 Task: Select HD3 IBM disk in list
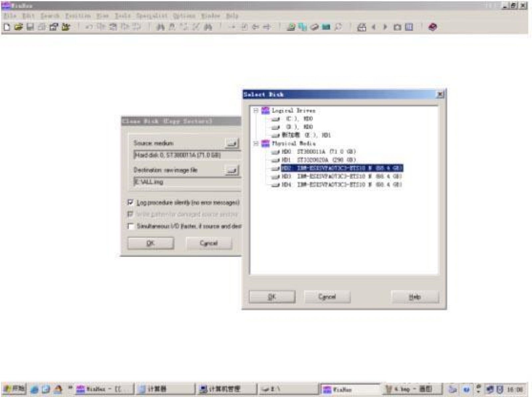[x=342, y=176]
